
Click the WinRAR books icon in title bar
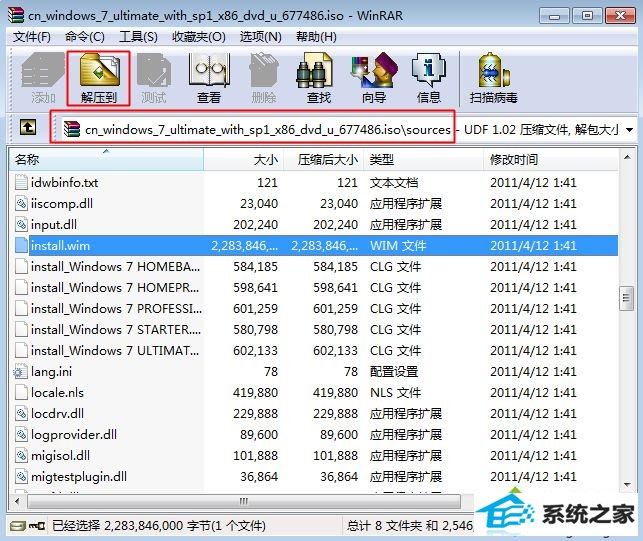tap(16, 15)
